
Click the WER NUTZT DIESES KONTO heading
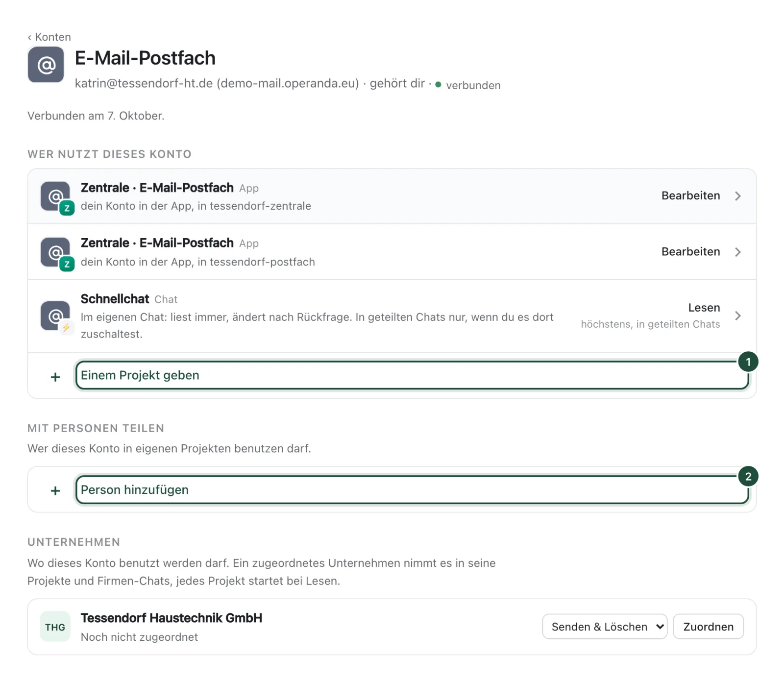(109, 154)
